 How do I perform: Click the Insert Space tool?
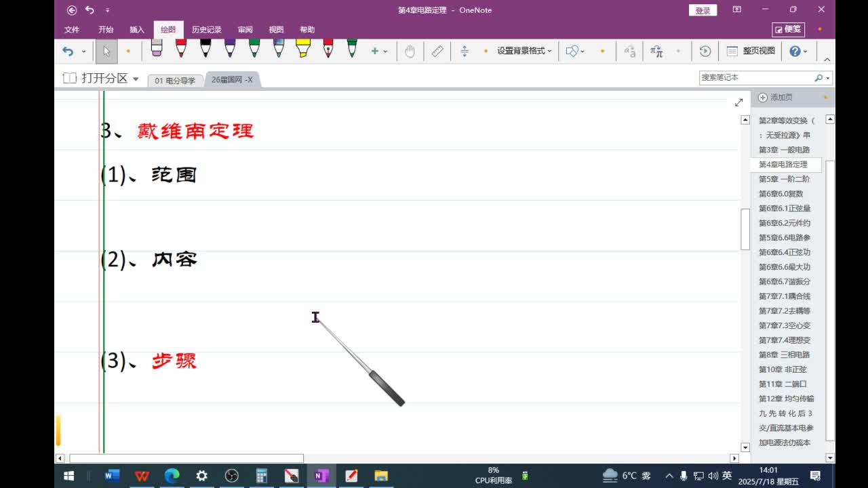[465, 52]
